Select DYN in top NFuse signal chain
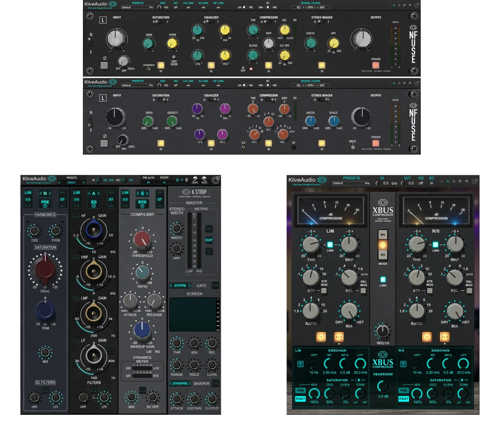Viewport: 504px width, 423px height. pyautogui.click(x=311, y=7)
